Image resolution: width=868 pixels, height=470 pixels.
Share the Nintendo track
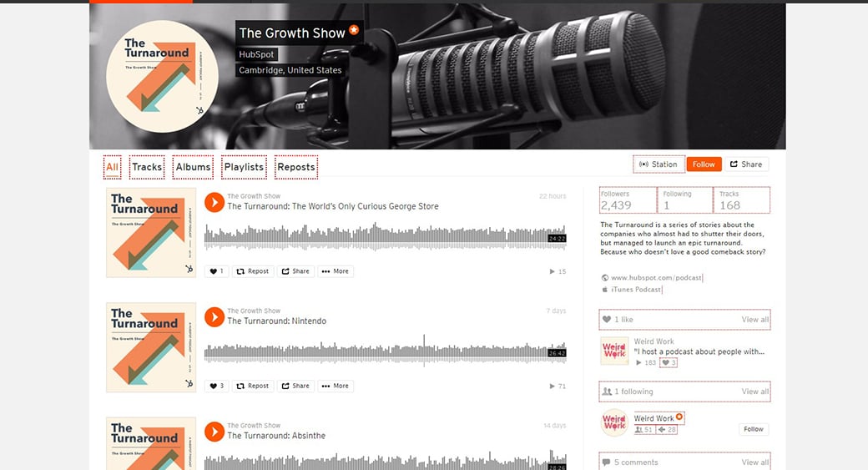click(x=295, y=386)
